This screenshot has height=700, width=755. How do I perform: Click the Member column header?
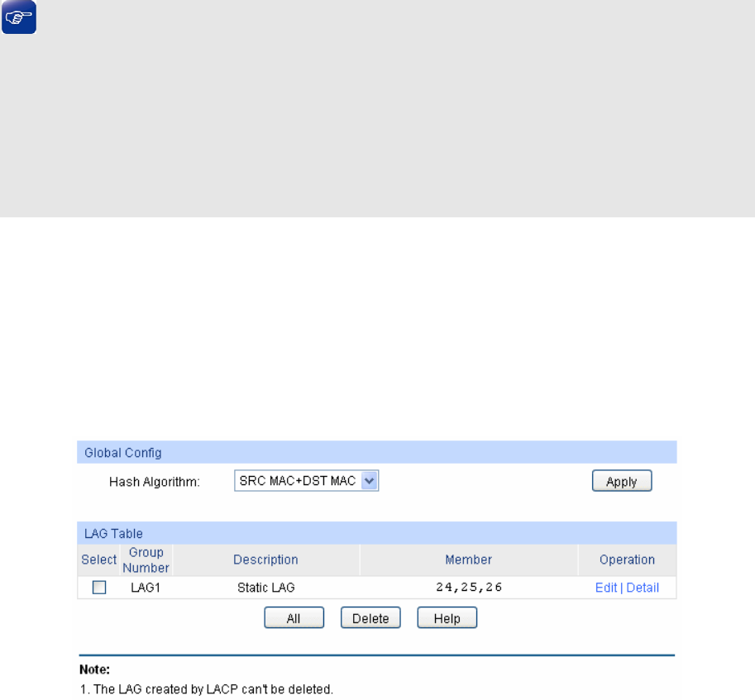point(469,560)
